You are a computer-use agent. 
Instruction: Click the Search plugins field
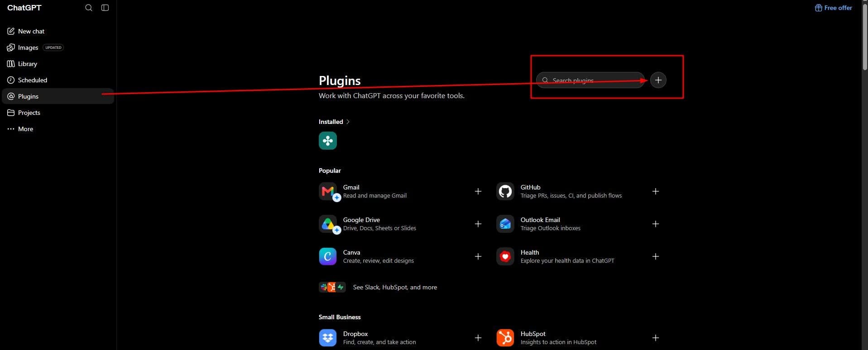pyautogui.click(x=590, y=80)
